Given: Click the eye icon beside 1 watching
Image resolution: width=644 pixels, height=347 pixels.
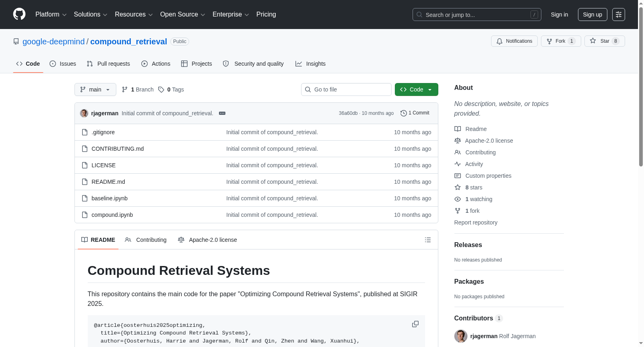Looking at the screenshot, I should (458, 199).
